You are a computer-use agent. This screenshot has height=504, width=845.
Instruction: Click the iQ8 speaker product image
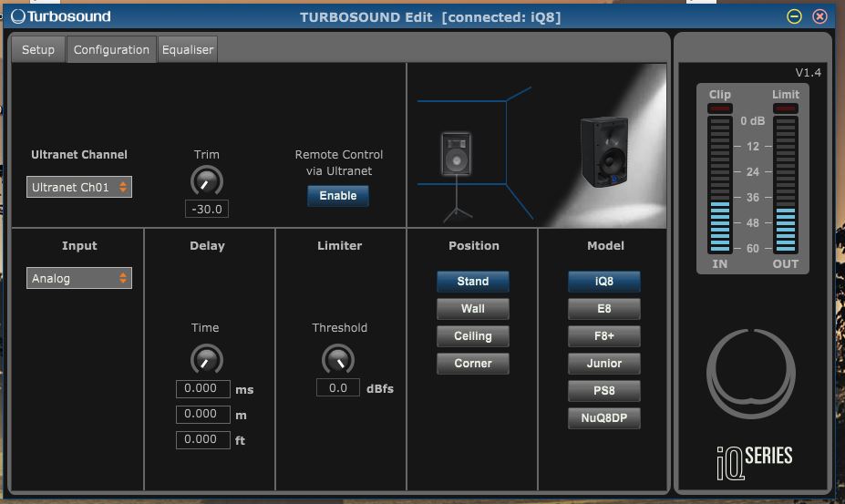coord(604,151)
